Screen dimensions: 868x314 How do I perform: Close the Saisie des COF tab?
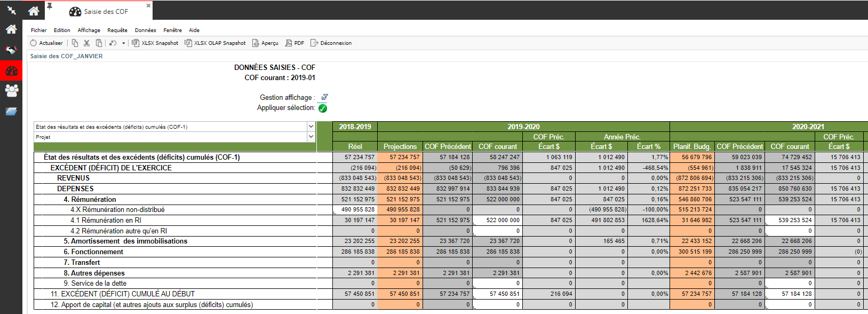click(x=148, y=5)
